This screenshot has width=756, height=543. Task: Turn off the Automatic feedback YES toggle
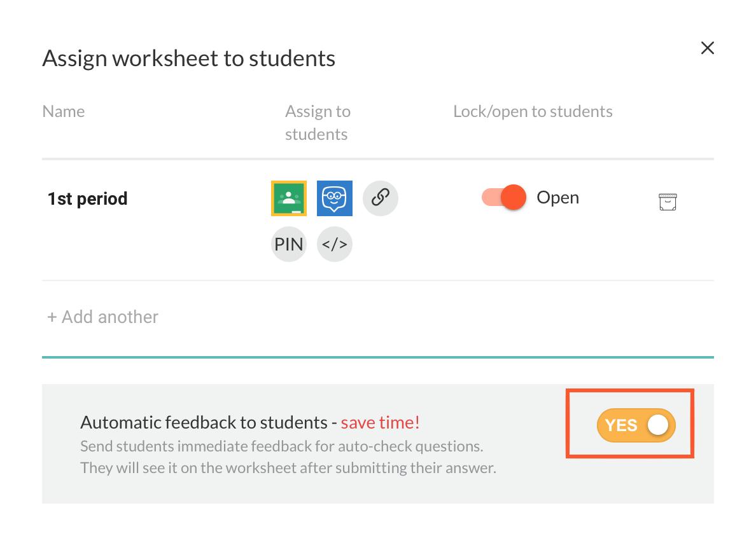tap(636, 425)
